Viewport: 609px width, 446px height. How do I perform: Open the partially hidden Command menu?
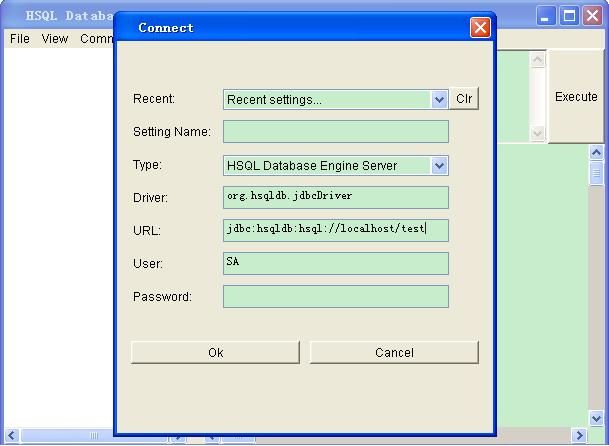tap(96, 39)
